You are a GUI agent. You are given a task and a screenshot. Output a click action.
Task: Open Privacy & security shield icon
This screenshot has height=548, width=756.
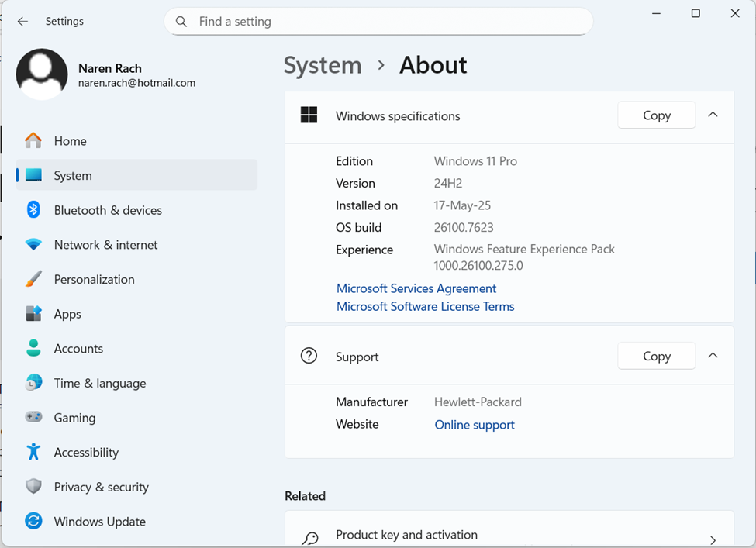pos(33,487)
